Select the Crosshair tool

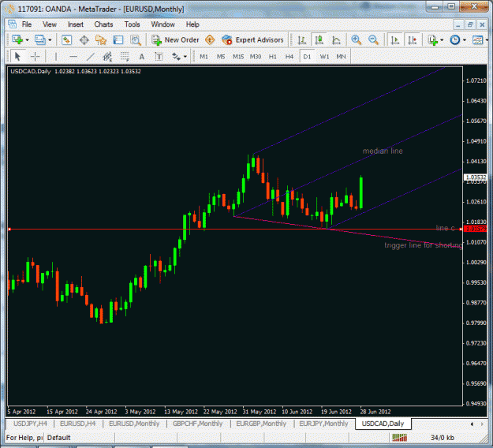35,57
